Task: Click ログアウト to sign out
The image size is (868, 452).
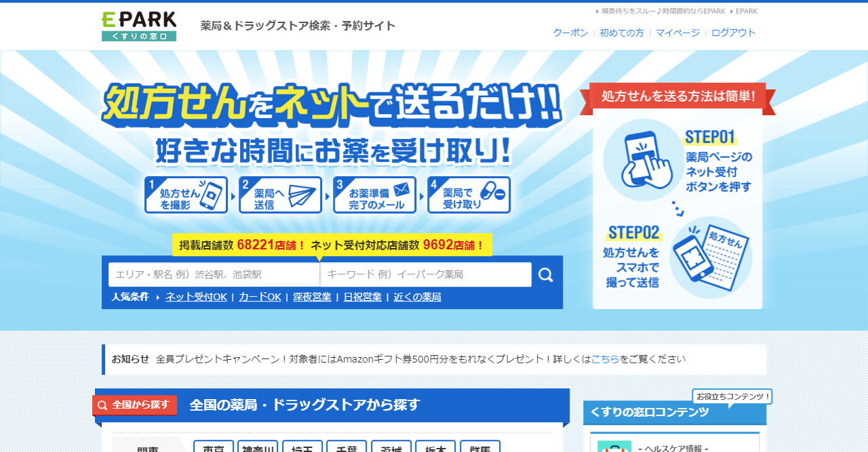Action: [x=733, y=33]
